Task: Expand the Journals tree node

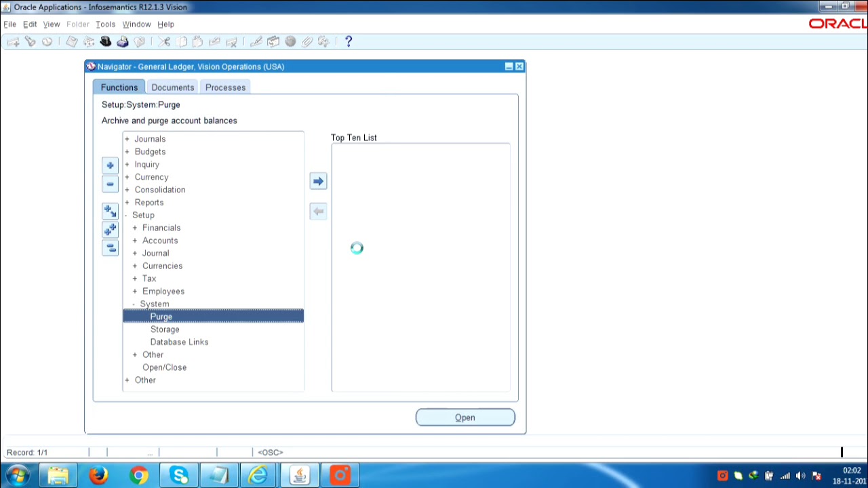Action: click(127, 139)
